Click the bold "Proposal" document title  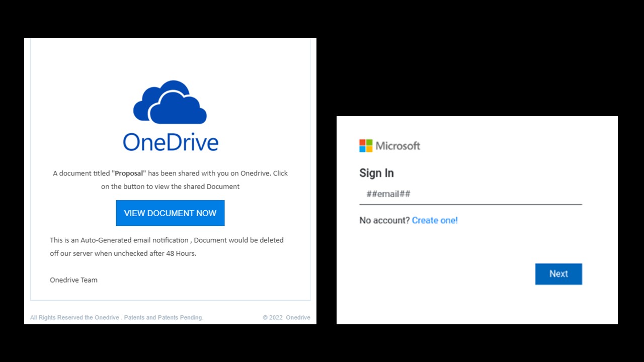[130, 173]
